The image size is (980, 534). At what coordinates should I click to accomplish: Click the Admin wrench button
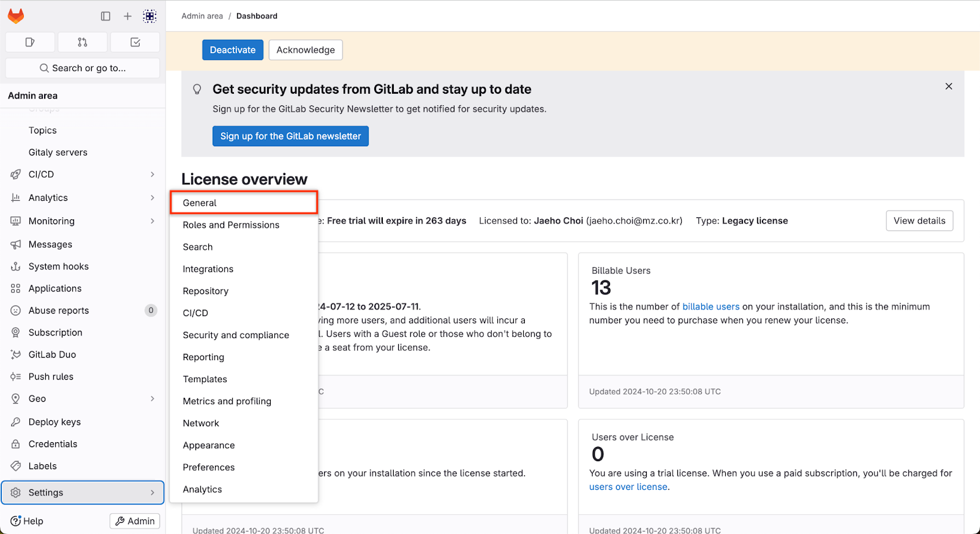[x=135, y=521]
